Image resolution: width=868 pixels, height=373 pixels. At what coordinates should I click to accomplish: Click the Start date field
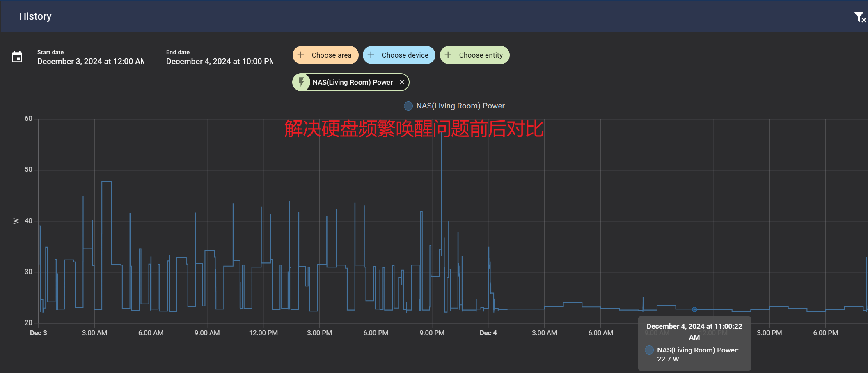pyautogui.click(x=90, y=61)
